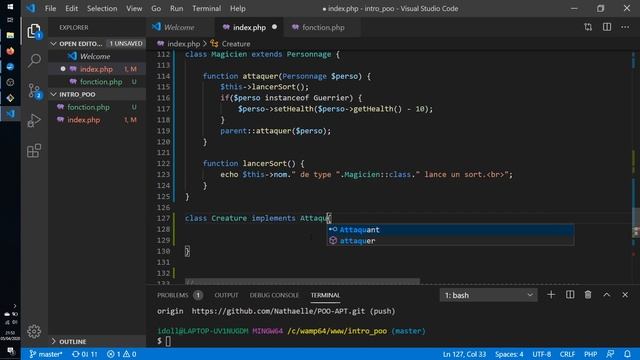The image size is (640, 360).
Task: Open the Search view in activity bar
Action: tap(34, 60)
